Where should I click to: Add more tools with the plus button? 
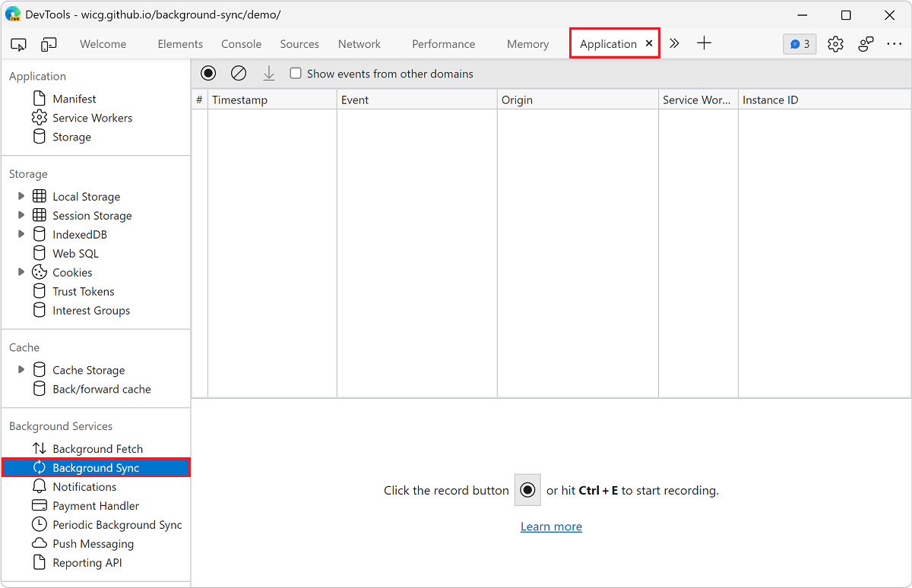(704, 44)
